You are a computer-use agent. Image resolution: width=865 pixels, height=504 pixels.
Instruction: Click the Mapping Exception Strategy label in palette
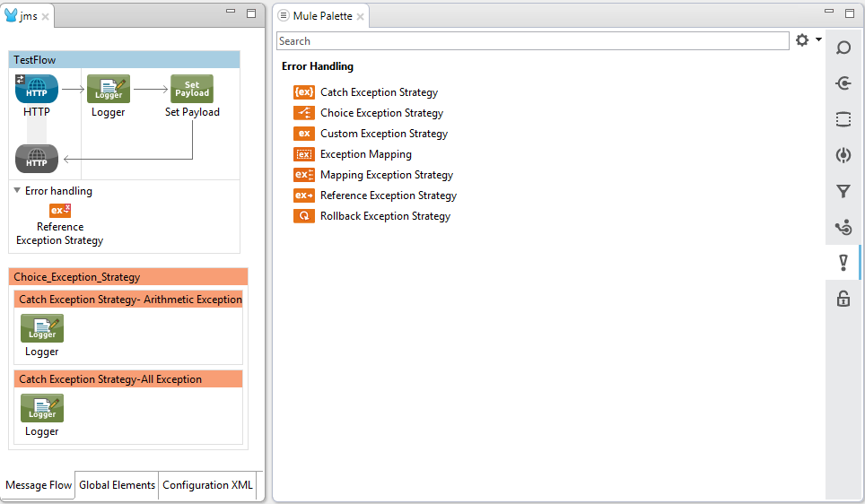click(x=387, y=175)
